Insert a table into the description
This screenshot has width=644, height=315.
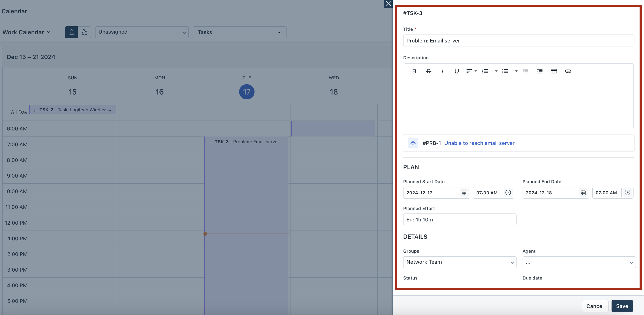click(x=553, y=71)
